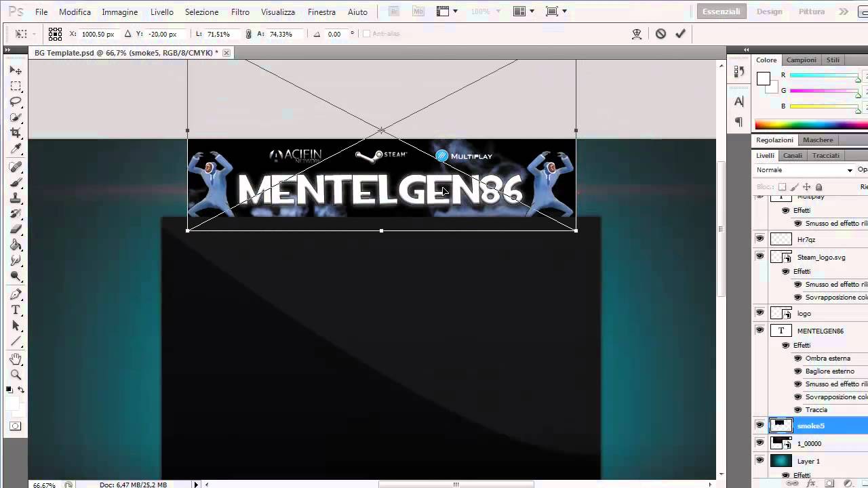Viewport: 868px width, 488px height.
Task: Open the view extras dropdown
Action: click(447, 12)
